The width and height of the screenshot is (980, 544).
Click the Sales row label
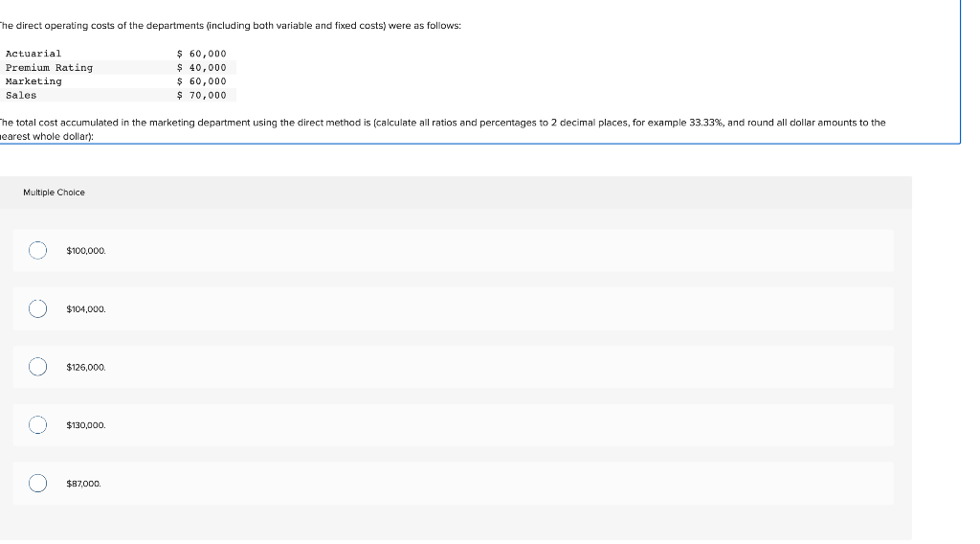(x=21, y=95)
